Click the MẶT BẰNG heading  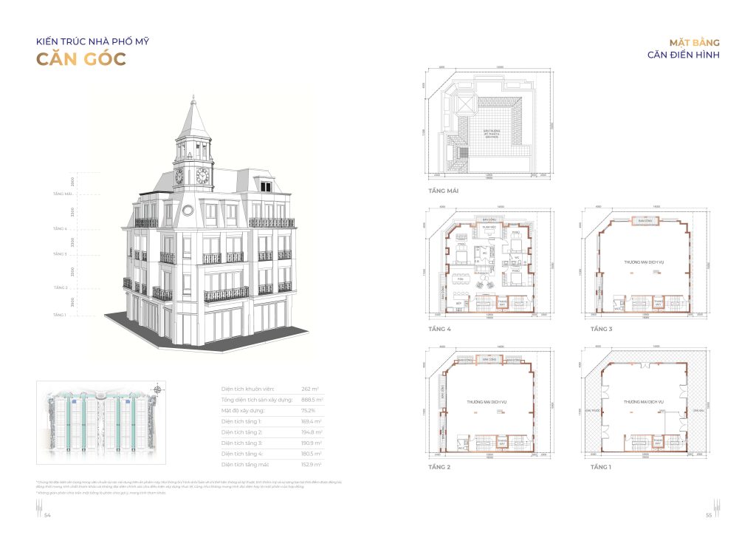pyautogui.click(x=694, y=42)
